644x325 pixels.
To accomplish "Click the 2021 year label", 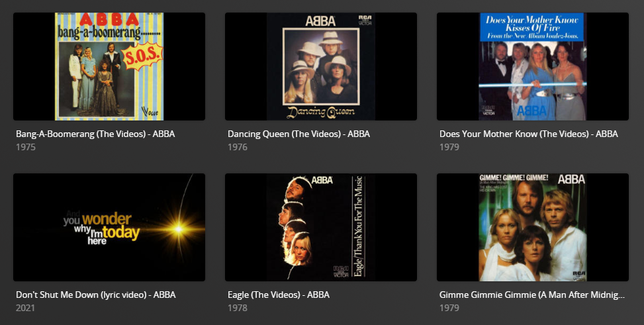I will tap(25, 308).
